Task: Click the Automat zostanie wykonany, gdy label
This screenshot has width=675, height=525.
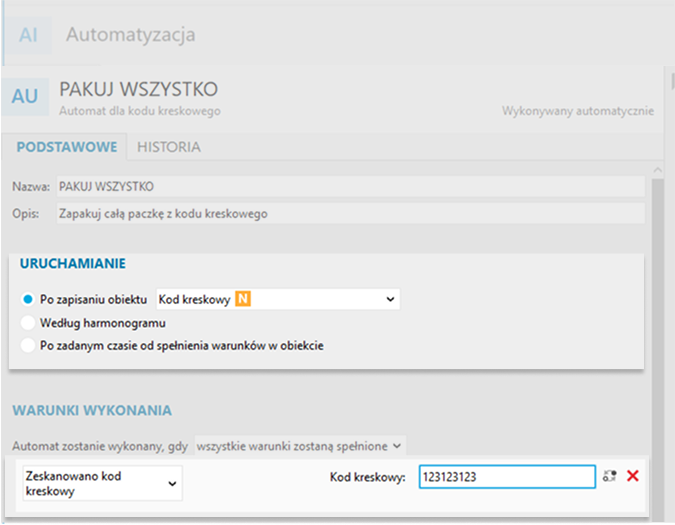Action: coord(100,446)
